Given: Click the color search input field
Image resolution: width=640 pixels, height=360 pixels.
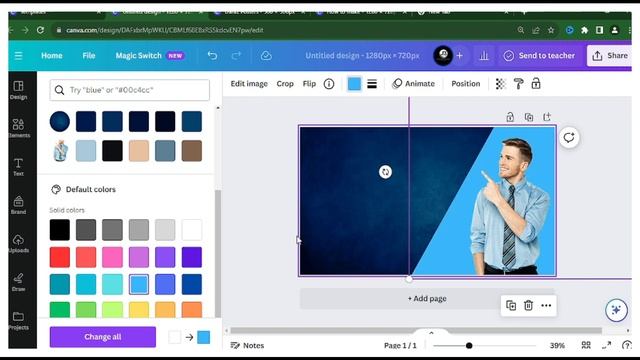Looking at the screenshot, I should click(x=129, y=90).
